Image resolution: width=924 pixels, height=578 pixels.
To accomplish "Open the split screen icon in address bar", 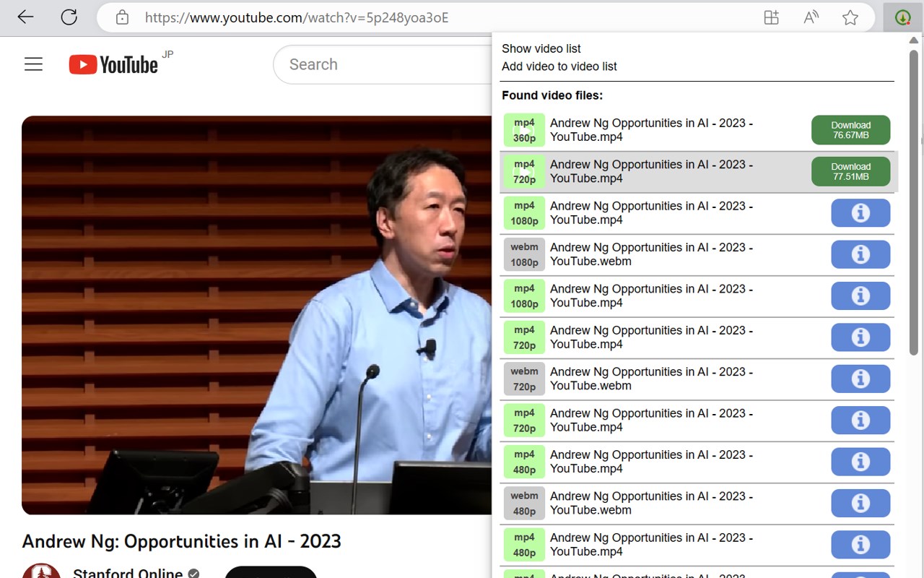I will (771, 17).
